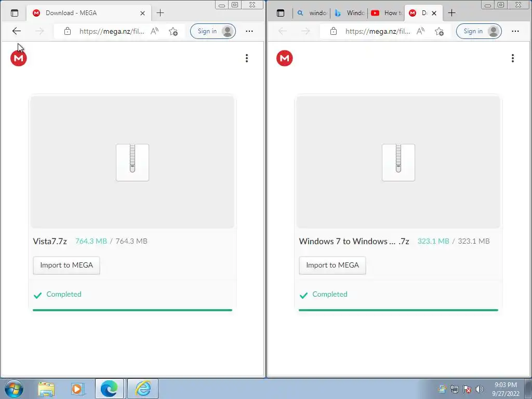Screen dimensions: 532x399
Task: Open Windows Explorer from taskbar
Action: point(46,389)
